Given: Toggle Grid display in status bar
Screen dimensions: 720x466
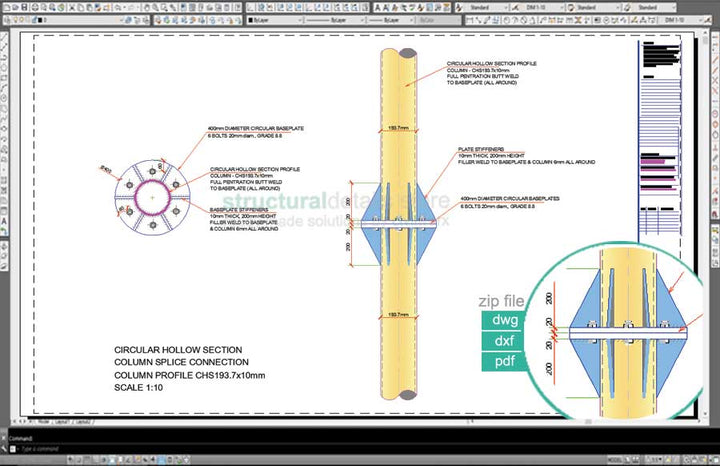Looking at the screenshot, I should (x=87, y=460).
